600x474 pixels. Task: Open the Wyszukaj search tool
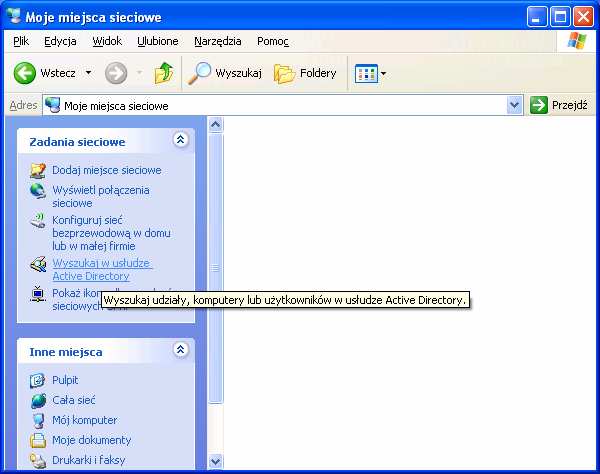(227, 73)
